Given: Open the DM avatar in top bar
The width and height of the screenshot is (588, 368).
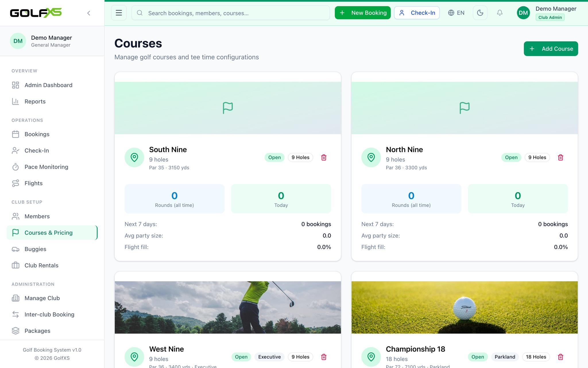Looking at the screenshot, I should pyautogui.click(x=523, y=13).
